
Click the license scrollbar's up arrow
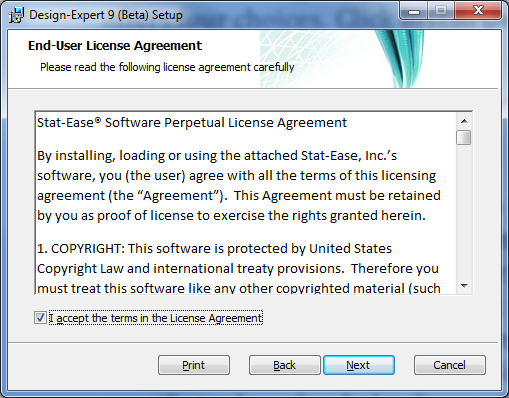pyautogui.click(x=464, y=121)
